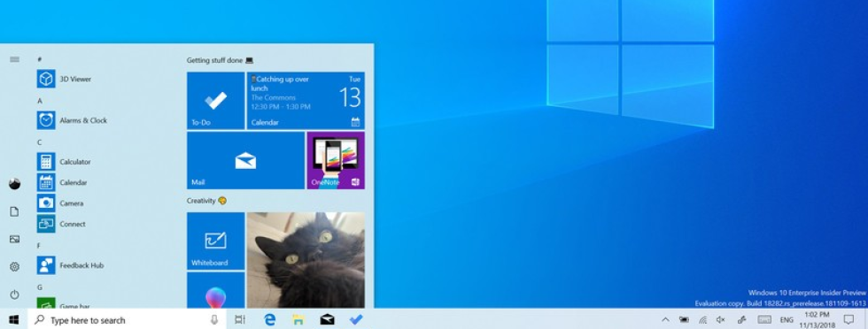Open the Whiteboard tile
868x329 pixels.
(x=215, y=241)
